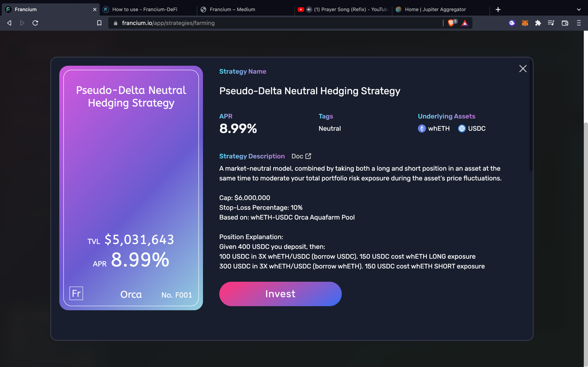Click the whETH-USDC Orca Aquafarm Pool line
The height and width of the screenshot is (367, 588).
tap(287, 217)
